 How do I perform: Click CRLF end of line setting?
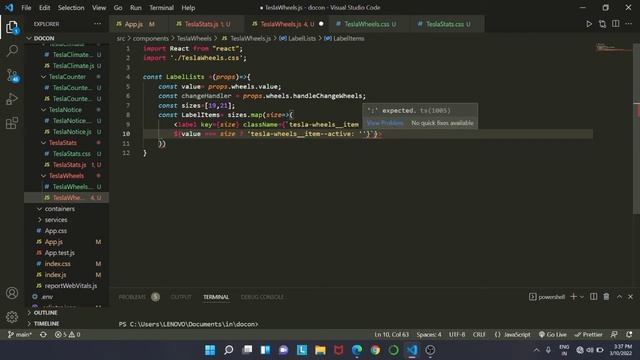coord(479,334)
